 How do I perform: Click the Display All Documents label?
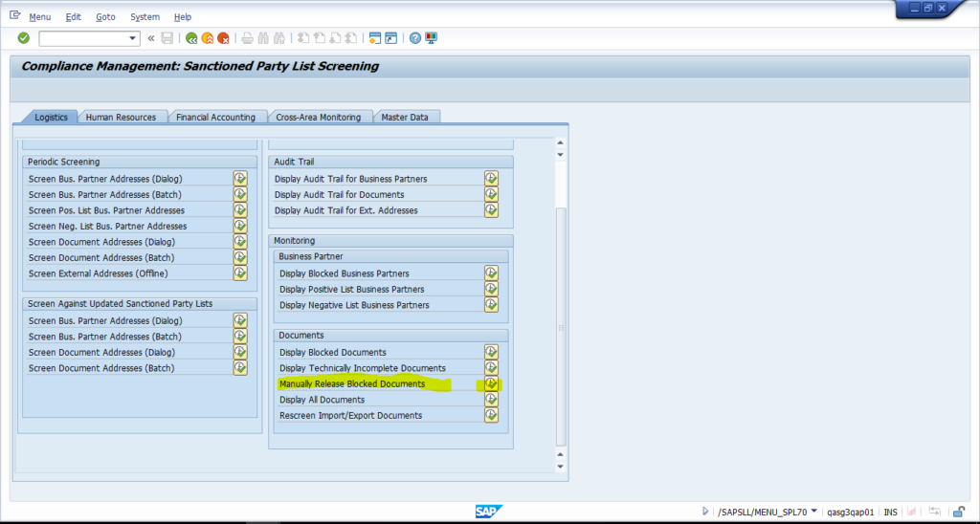click(x=322, y=400)
